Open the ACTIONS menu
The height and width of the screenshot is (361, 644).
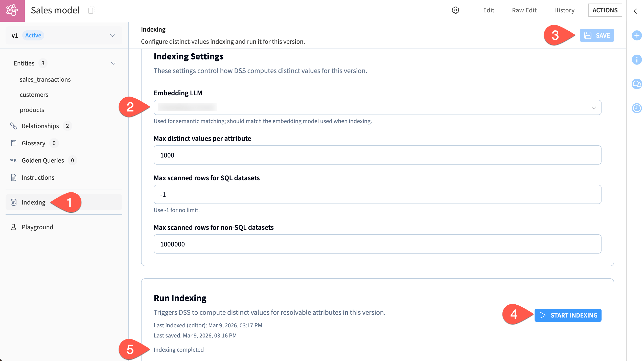[605, 10]
